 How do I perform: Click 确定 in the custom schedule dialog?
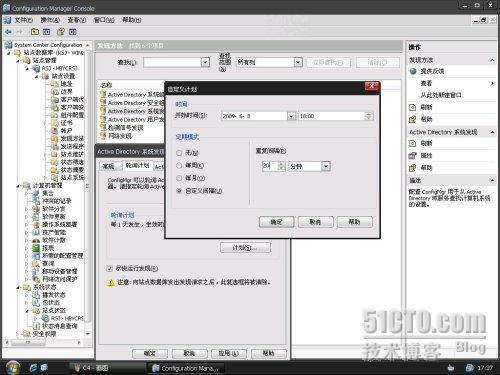[276, 222]
